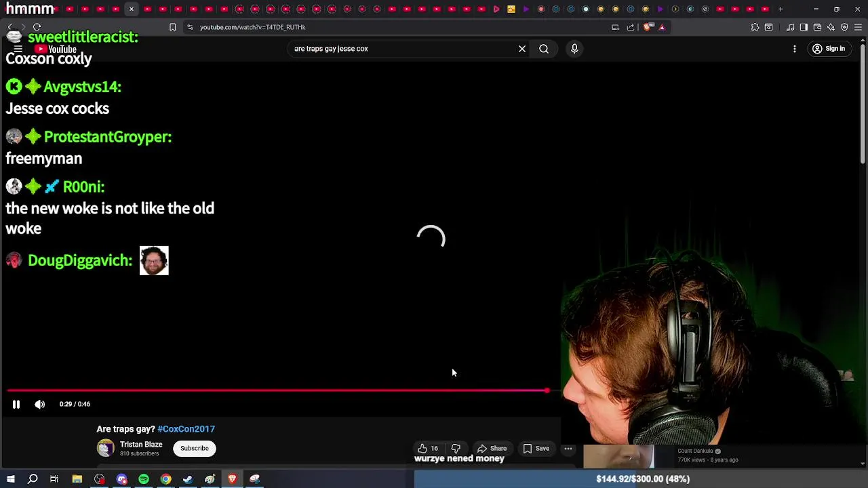Go back in browser history
868x488 pixels.
[9, 27]
